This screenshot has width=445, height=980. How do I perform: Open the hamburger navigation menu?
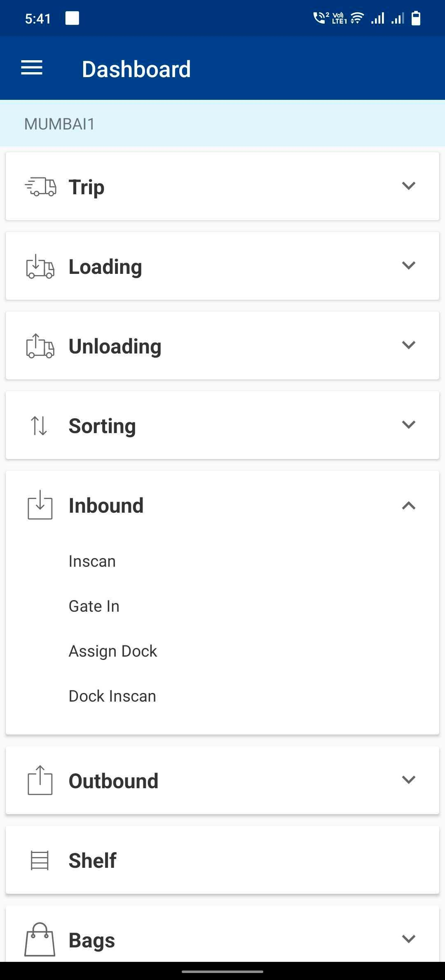pyautogui.click(x=32, y=68)
